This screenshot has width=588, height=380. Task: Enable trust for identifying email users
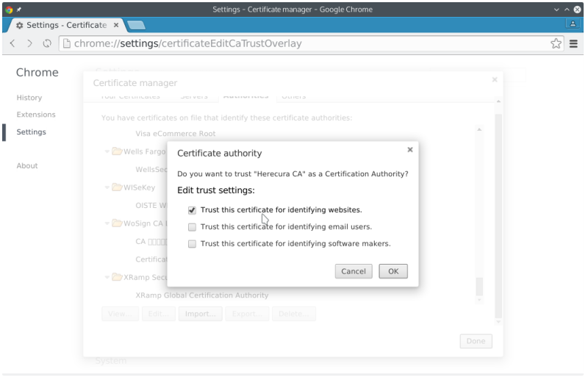point(193,227)
